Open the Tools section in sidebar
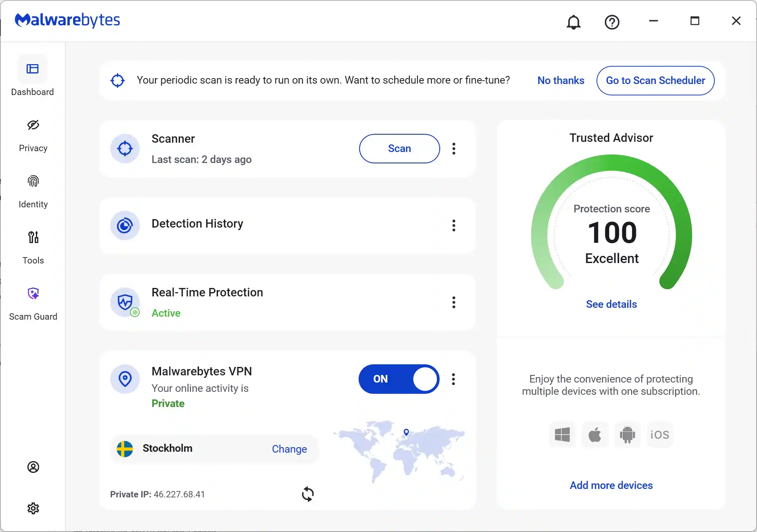Screen dimensions: 757x532 33,248
